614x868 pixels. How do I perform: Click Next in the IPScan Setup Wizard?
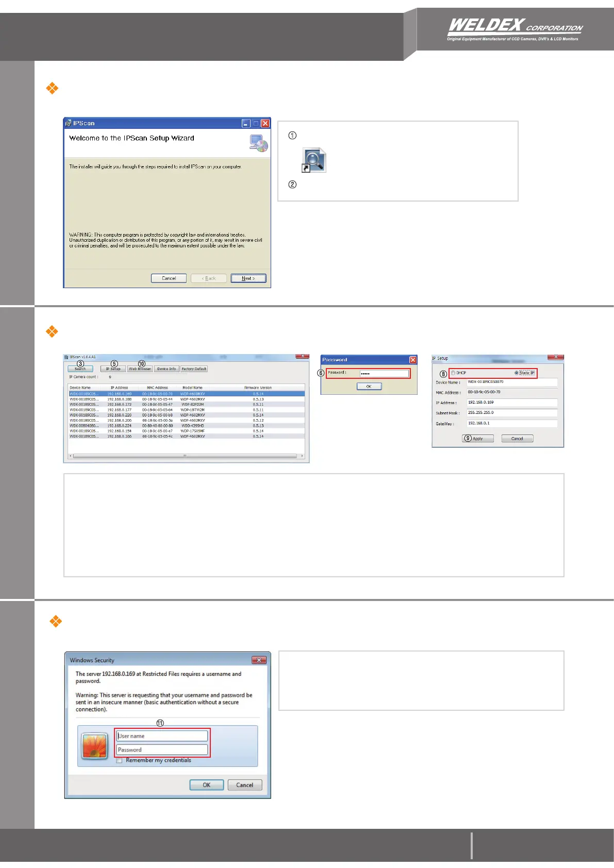(x=248, y=278)
